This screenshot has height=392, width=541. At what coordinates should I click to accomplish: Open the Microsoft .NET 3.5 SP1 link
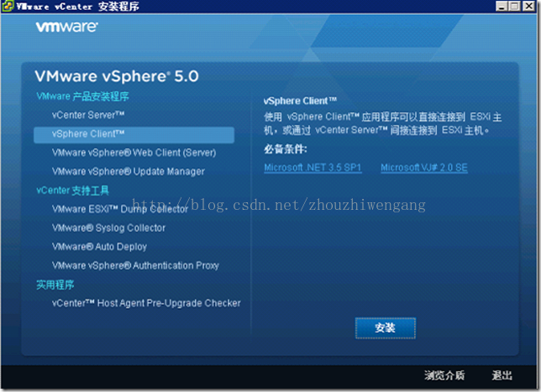pyautogui.click(x=313, y=168)
